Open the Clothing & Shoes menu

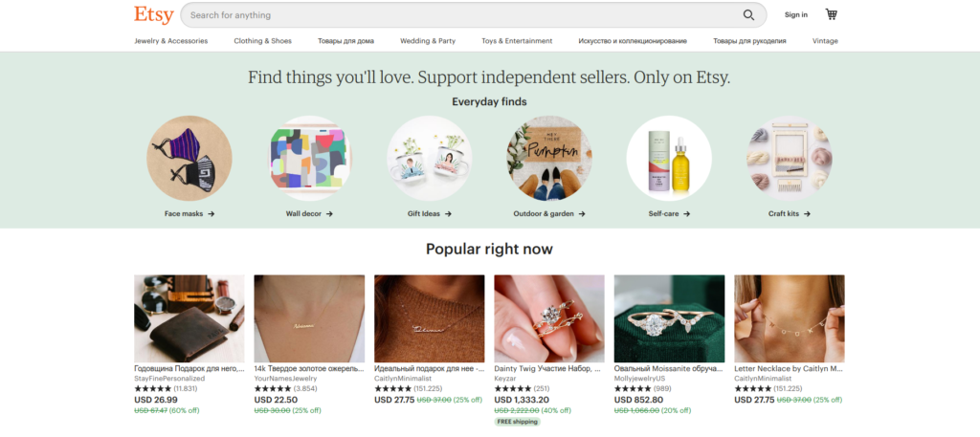[x=262, y=41]
